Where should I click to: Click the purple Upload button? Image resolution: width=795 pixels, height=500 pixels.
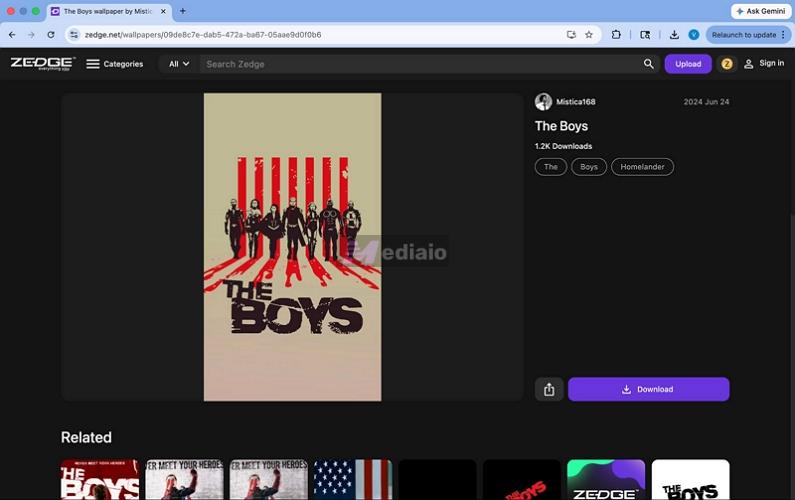click(688, 64)
